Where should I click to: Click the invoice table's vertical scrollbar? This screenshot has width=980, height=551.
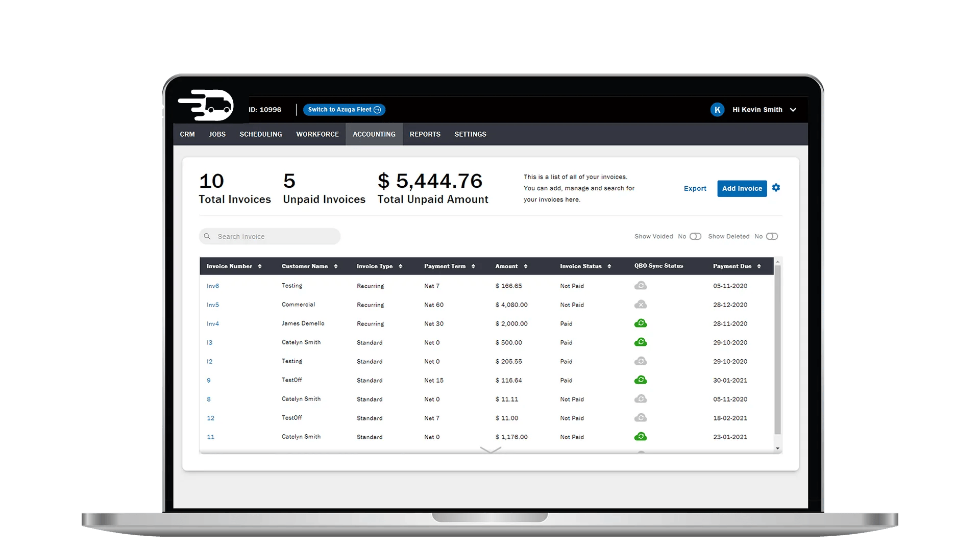tap(777, 352)
